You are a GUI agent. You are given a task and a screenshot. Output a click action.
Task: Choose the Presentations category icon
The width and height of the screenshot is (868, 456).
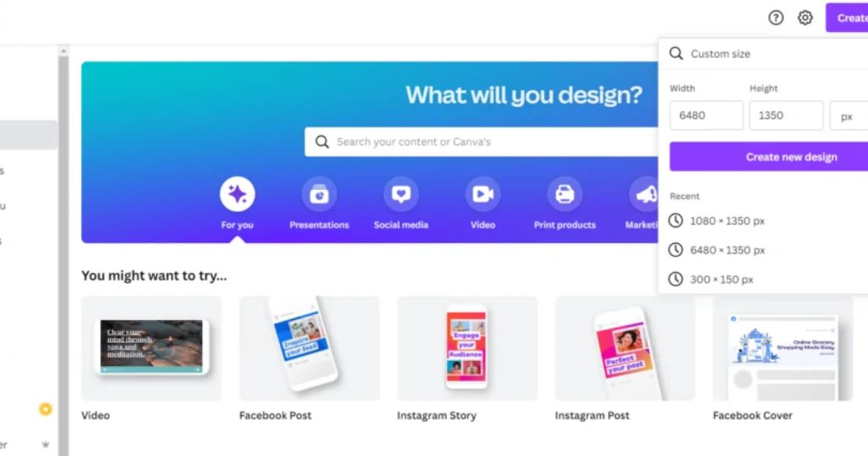coord(319,194)
